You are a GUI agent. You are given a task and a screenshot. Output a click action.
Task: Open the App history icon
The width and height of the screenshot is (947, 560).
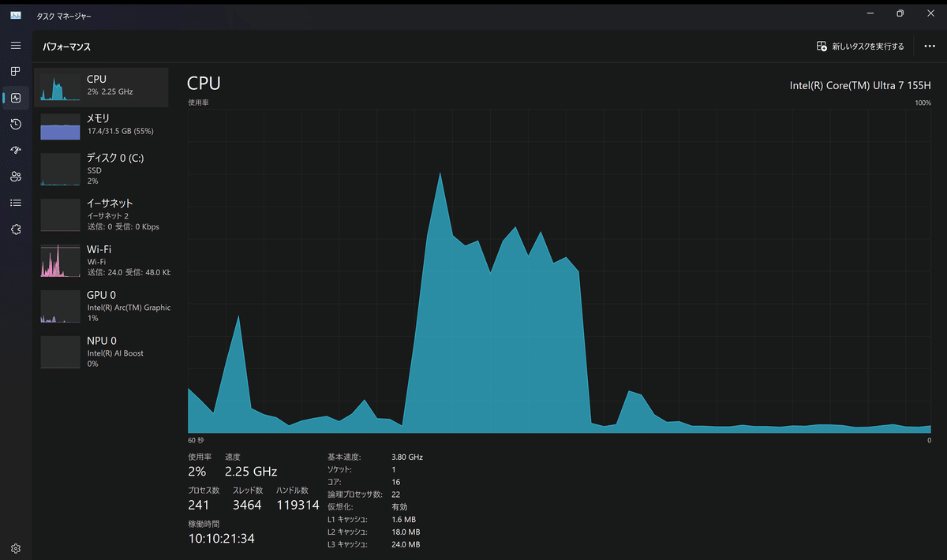(16, 124)
